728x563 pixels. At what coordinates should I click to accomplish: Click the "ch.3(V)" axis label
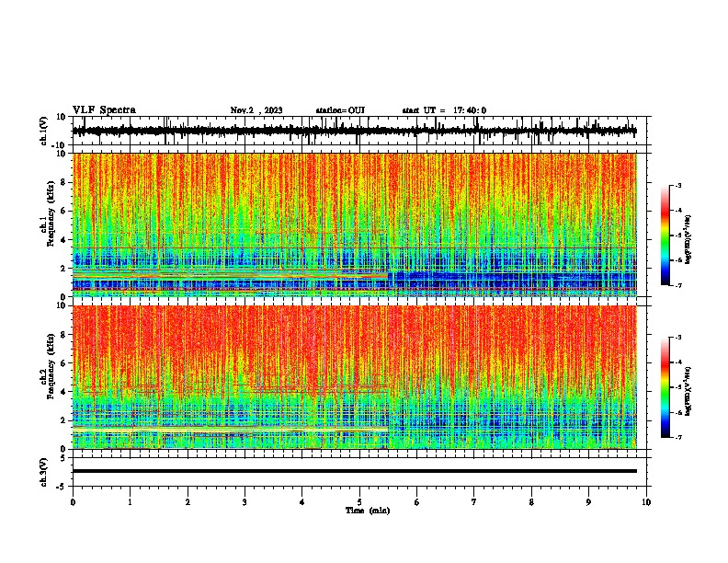[44, 472]
